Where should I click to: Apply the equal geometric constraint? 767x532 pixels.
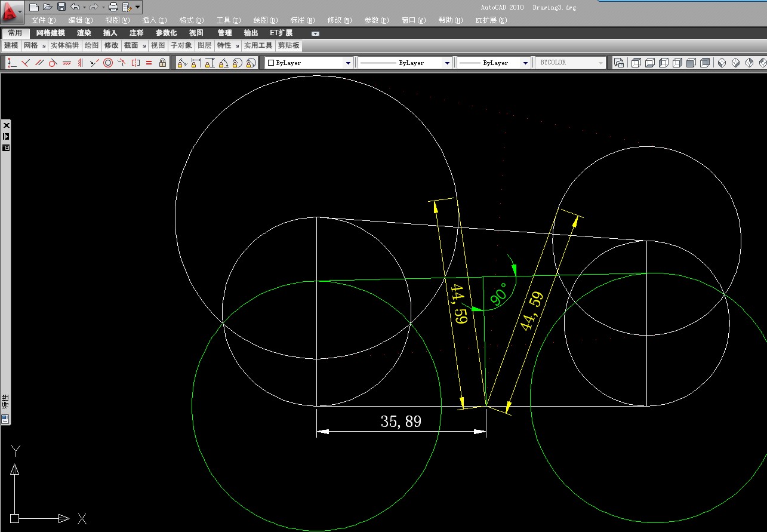tap(149, 63)
